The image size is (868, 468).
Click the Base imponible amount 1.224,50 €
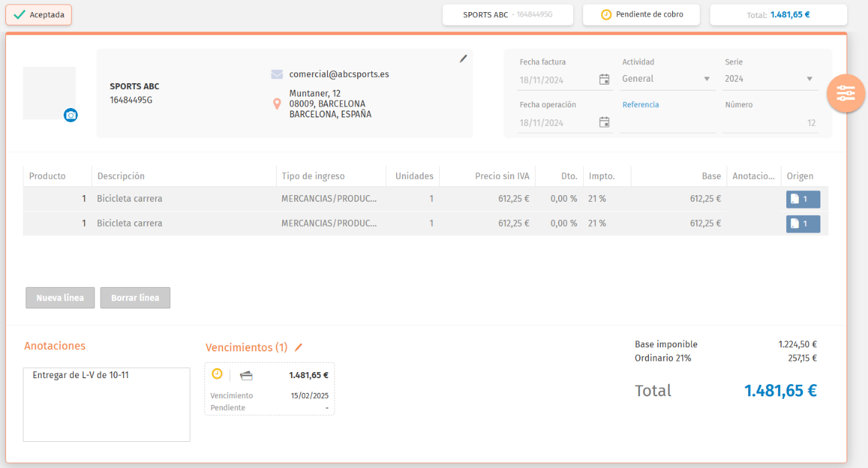[798, 345]
